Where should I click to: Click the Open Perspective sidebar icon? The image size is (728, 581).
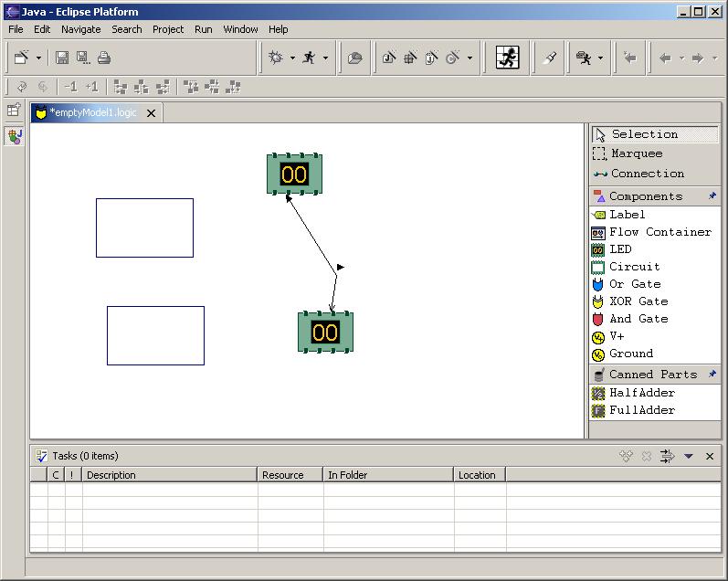[x=14, y=110]
